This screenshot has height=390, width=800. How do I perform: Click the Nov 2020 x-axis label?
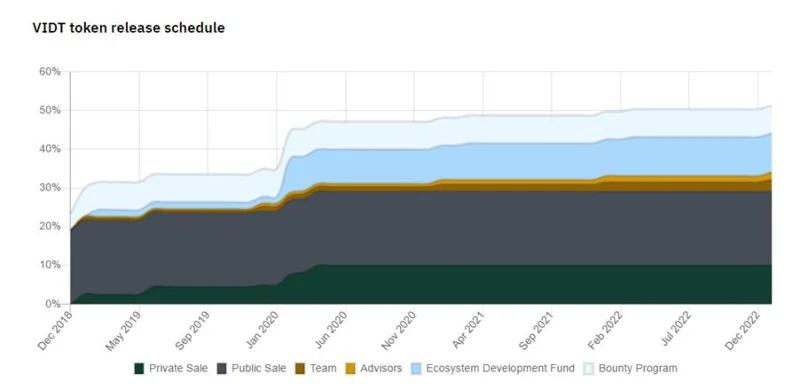(398, 331)
